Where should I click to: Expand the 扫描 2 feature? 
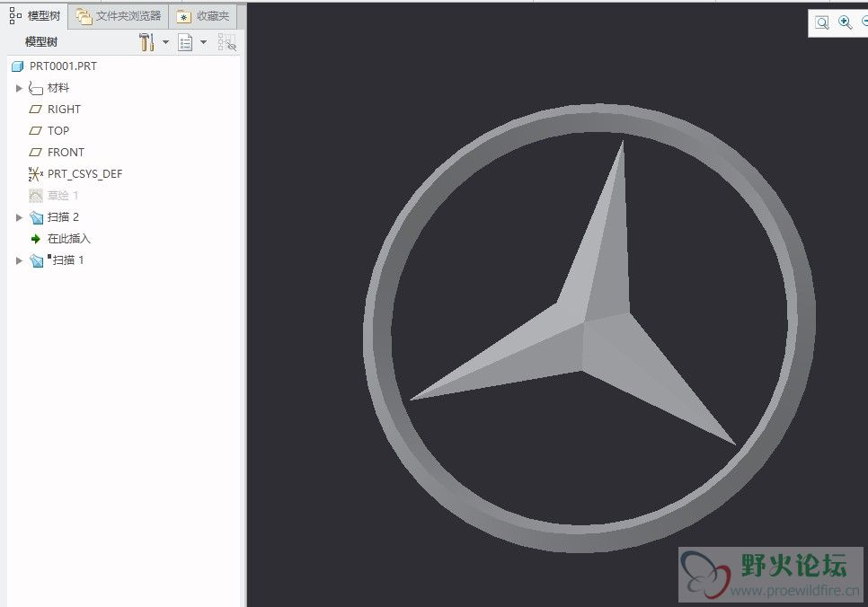[x=19, y=217]
